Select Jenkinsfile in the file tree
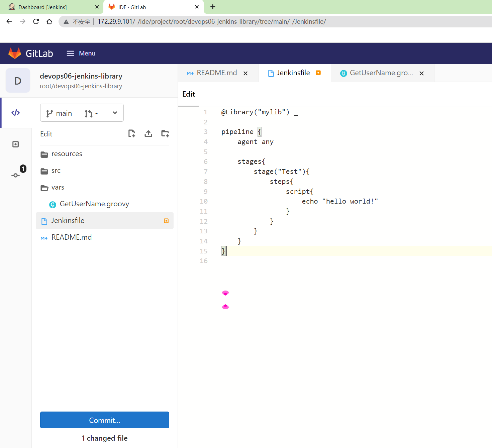 click(105, 221)
